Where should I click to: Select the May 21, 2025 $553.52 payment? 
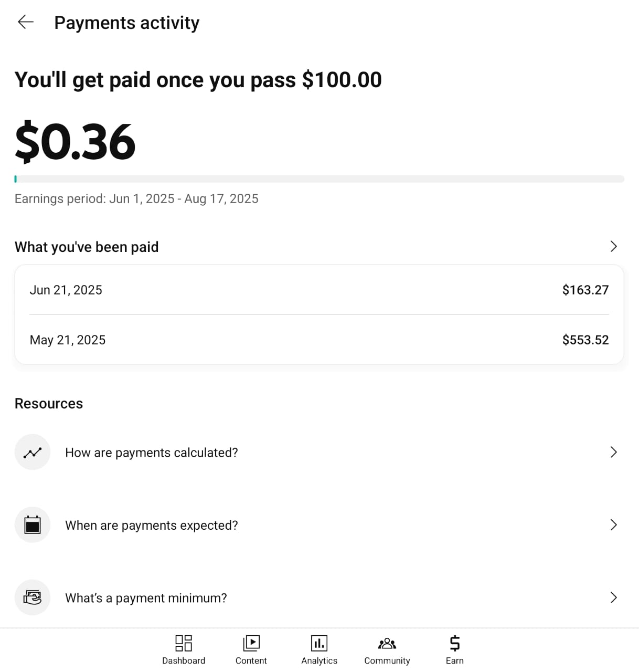pos(319,340)
